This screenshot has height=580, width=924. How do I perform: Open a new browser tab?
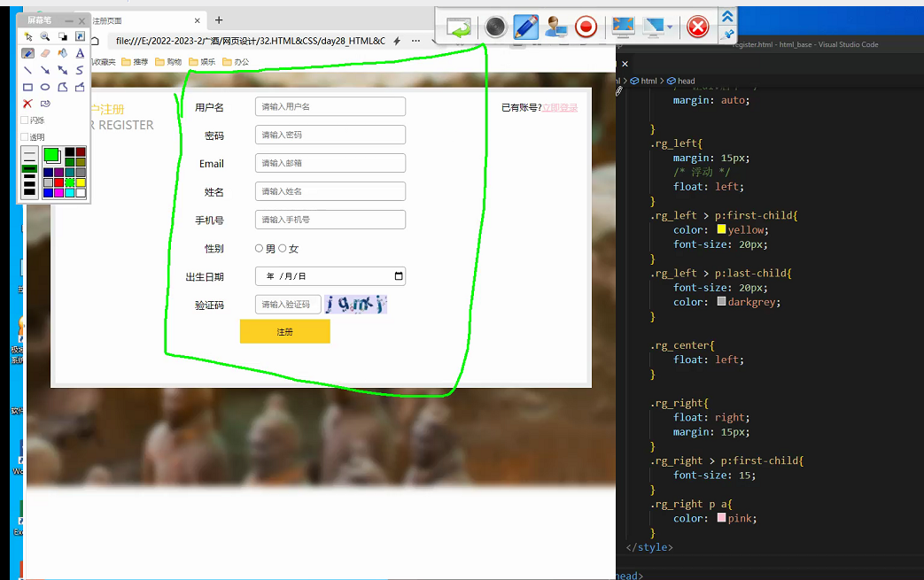tap(219, 20)
